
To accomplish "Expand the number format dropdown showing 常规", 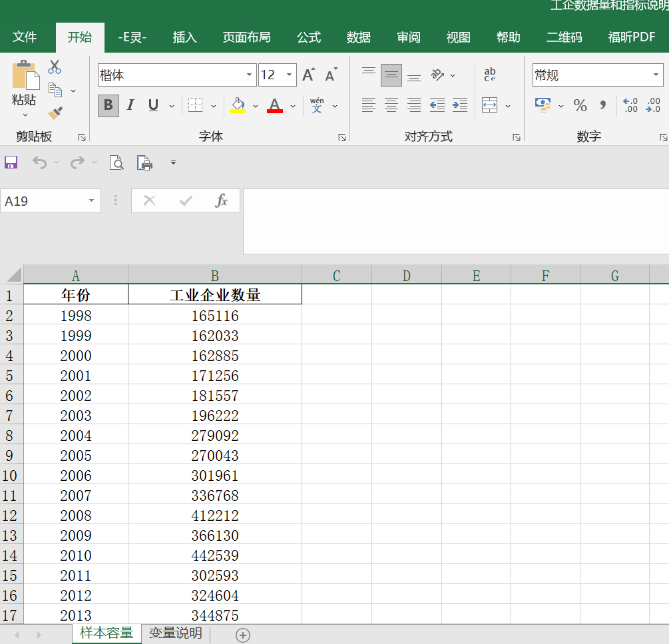I will tap(656, 75).
